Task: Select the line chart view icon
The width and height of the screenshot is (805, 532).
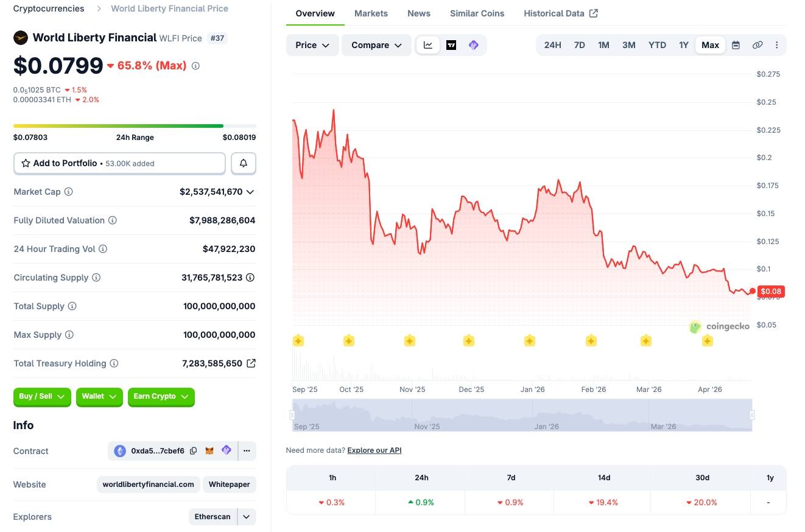Action: pos(428,44)
